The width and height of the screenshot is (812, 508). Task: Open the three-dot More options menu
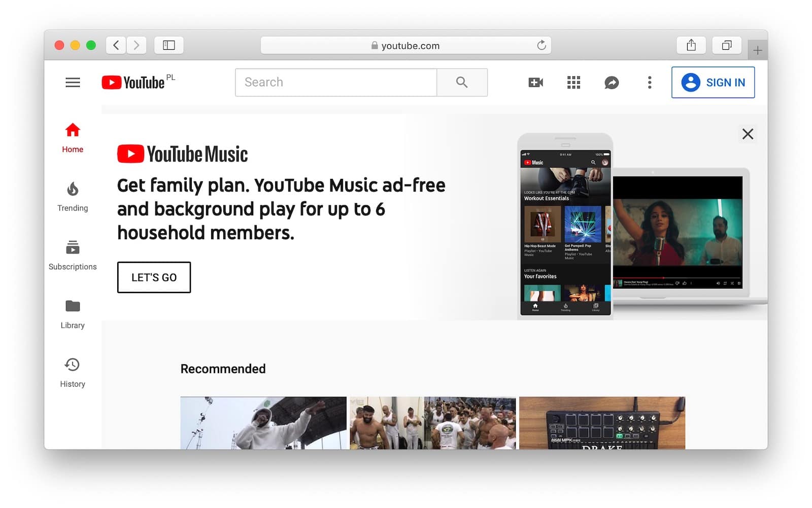649,82
